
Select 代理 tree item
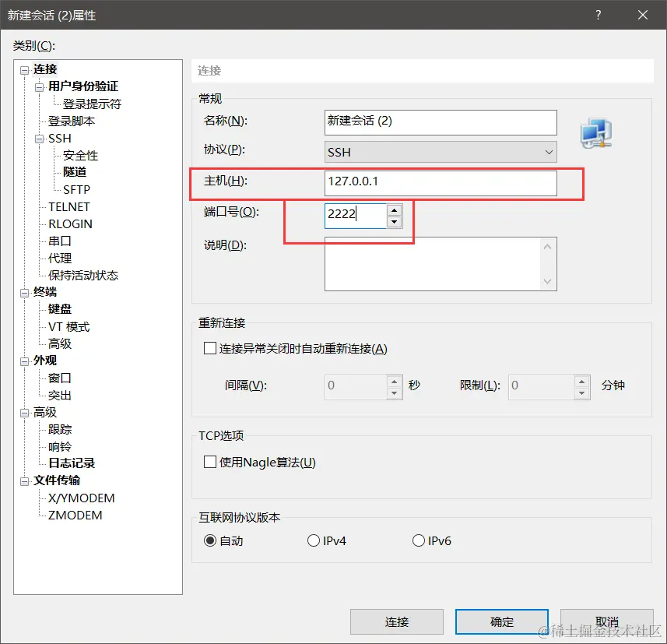[x=60, y=258]
